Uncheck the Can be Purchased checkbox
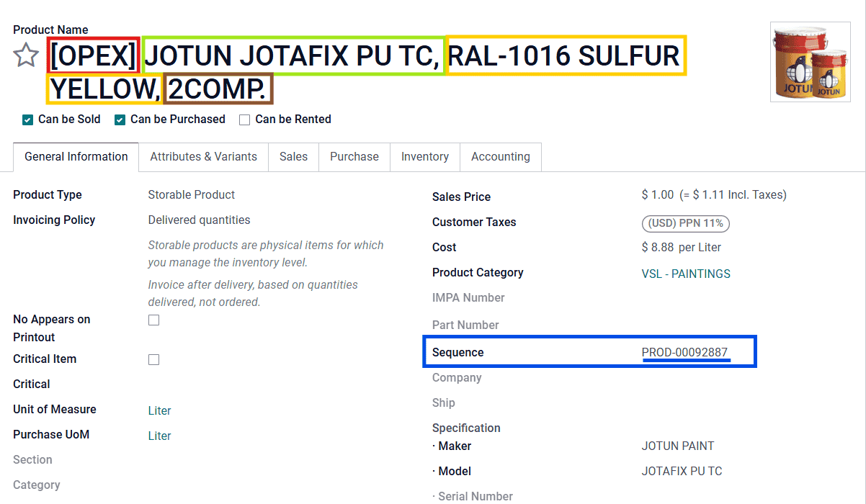The width and height of the screenshot is (866, 504). pyautogui.click(x=120, y=120)
